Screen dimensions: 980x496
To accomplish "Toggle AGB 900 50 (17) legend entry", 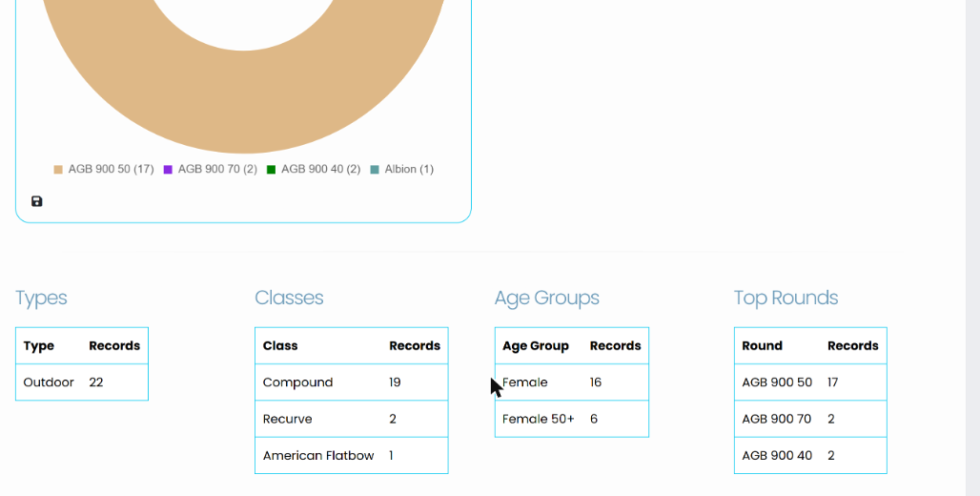I will click(x=104, y=170).
